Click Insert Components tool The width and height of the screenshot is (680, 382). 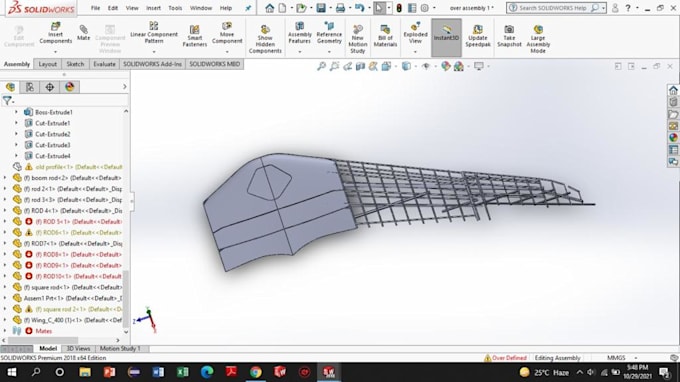click(x=56, y=33)
